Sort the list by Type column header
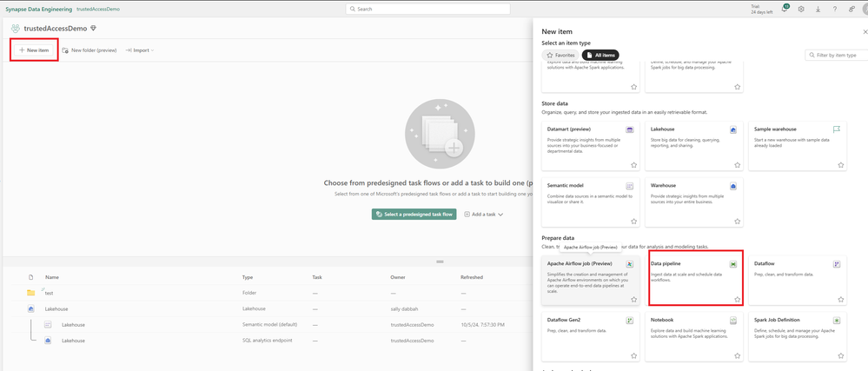Screen dimensions: 868x371 (x=248, y=277)
